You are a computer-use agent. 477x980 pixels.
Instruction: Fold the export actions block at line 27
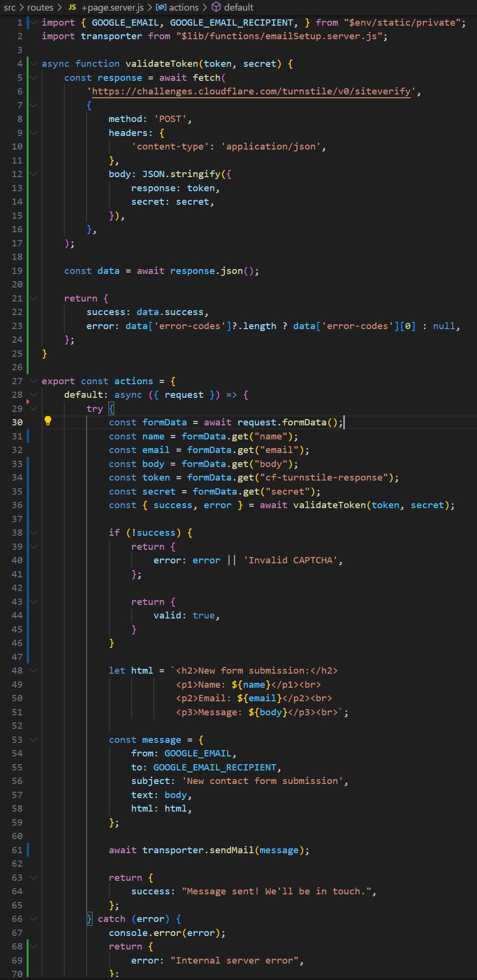click(33, 381)
